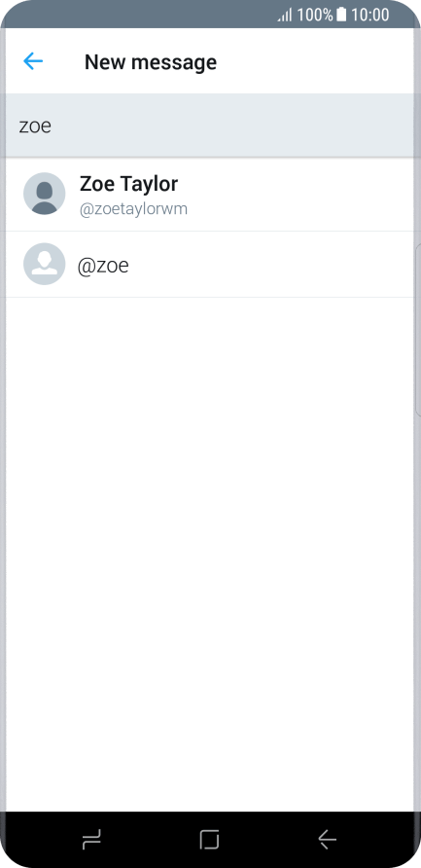Image resolution: width=421 pixels, height=868 pixels.
Task: Select the Zoe Taylor name label
Action: tap(129, 184)
